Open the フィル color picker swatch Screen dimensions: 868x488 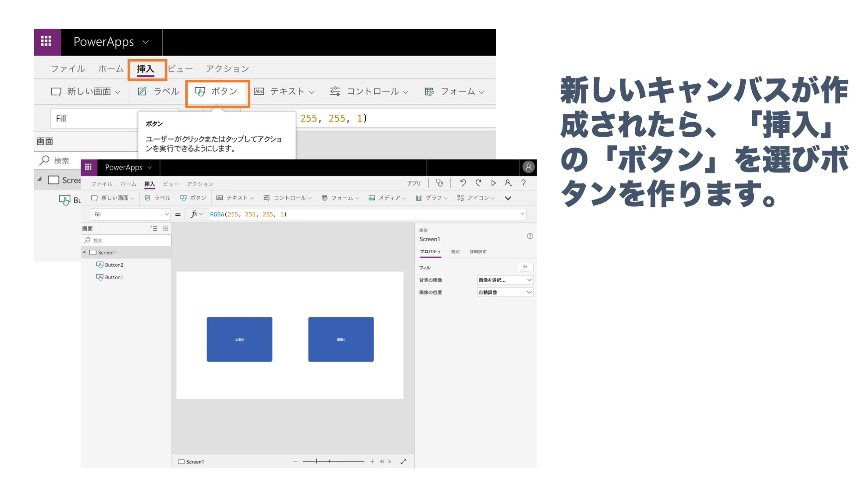(x=524, y=267)
